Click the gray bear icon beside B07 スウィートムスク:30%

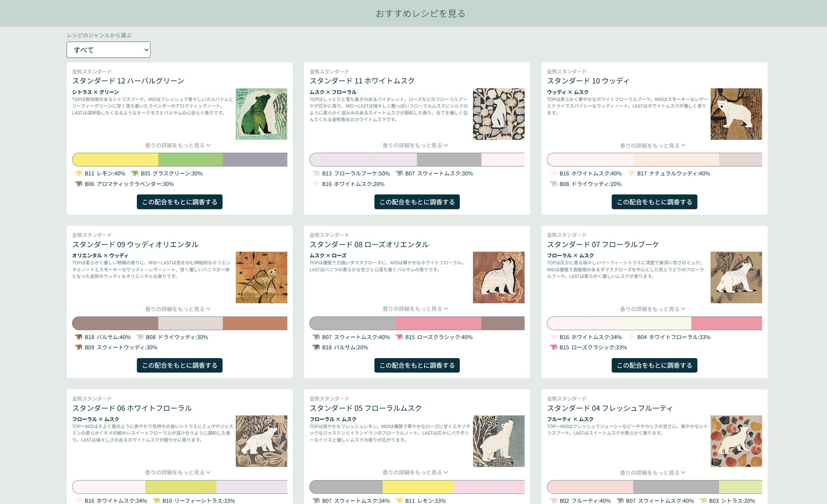click(x=399, y=173)
